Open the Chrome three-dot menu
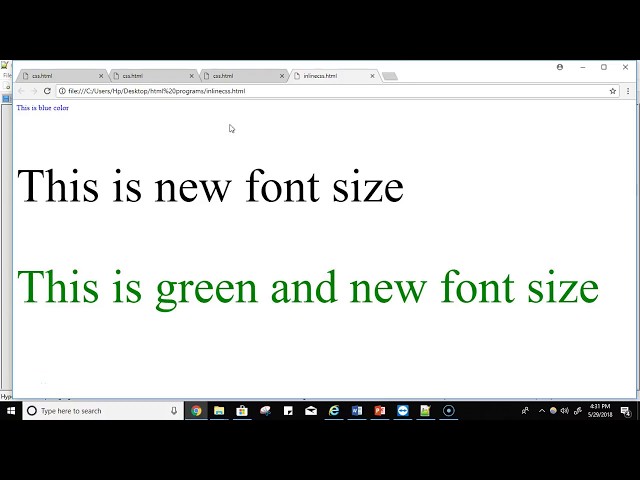 (628, 91)
